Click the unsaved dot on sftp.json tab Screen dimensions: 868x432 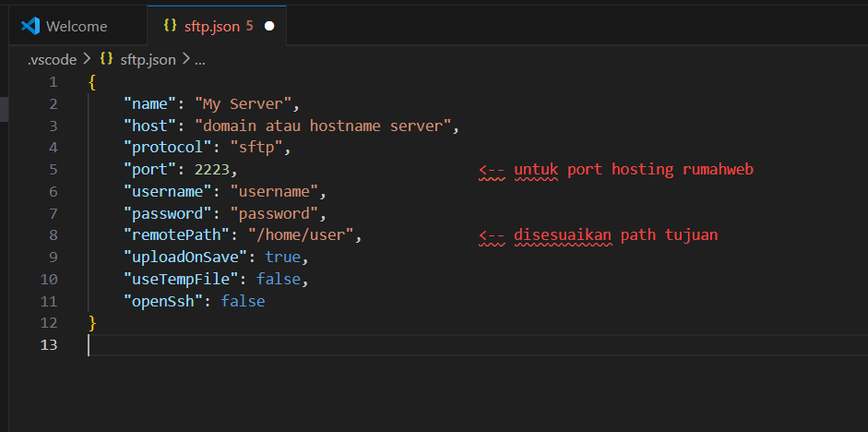(269, 27)
